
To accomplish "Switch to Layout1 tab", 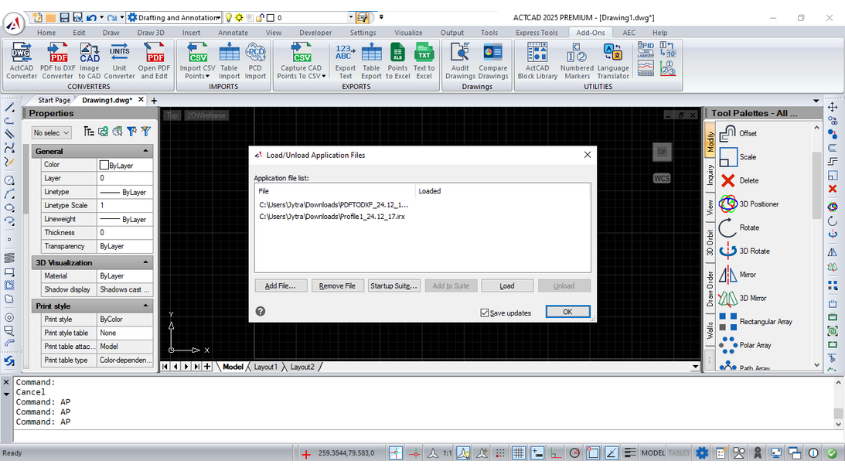I will coord(266,367).
